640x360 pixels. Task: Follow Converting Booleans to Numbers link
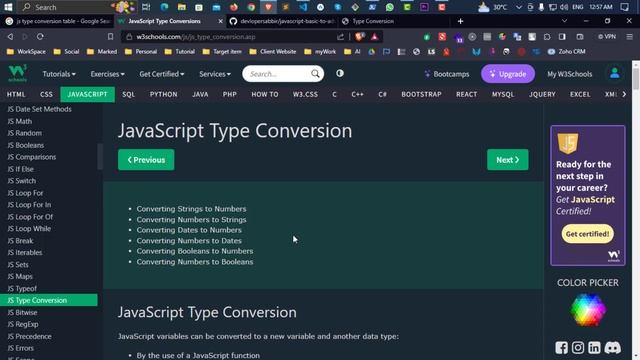pyautogui.click(x=195, y=251)
